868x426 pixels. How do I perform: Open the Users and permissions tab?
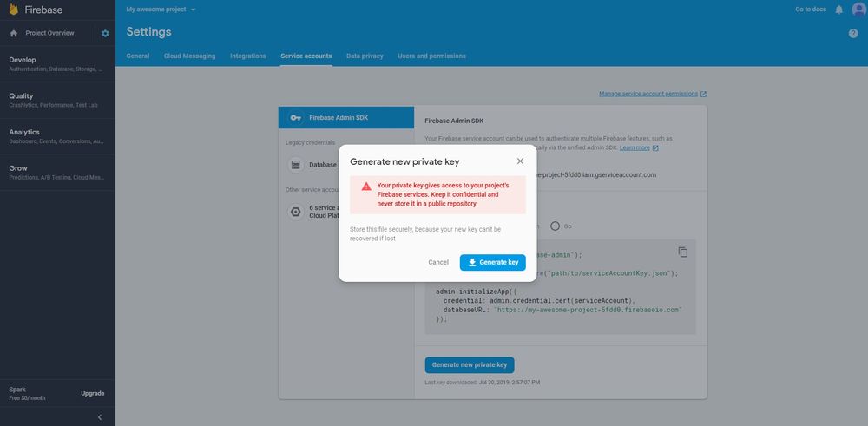click(431, 56)
